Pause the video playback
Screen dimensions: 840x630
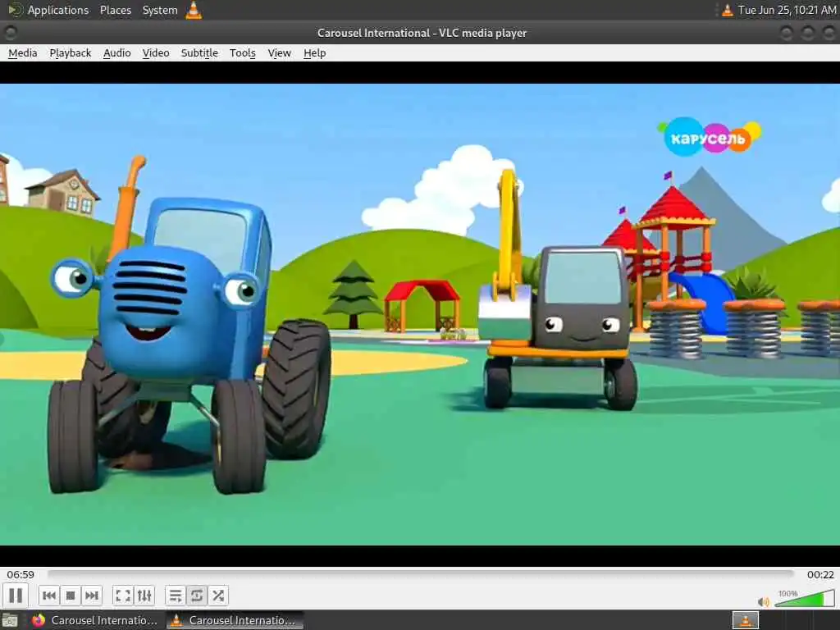(16, 596)
